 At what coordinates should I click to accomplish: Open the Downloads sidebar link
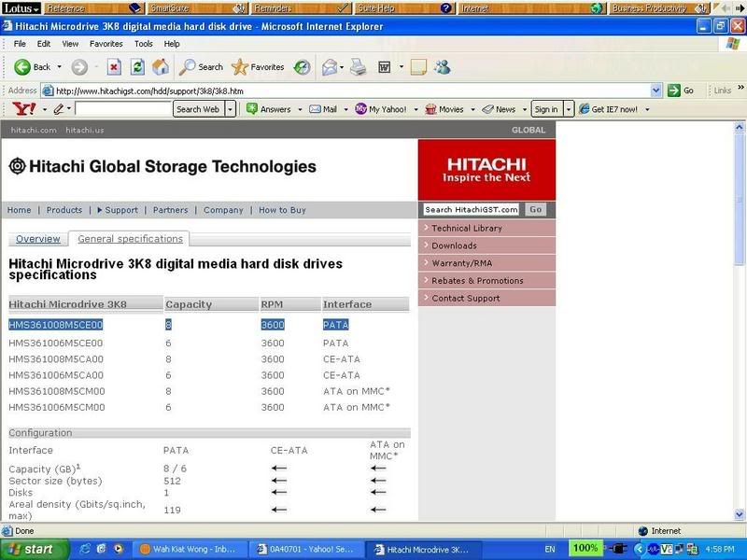point(454,245)
